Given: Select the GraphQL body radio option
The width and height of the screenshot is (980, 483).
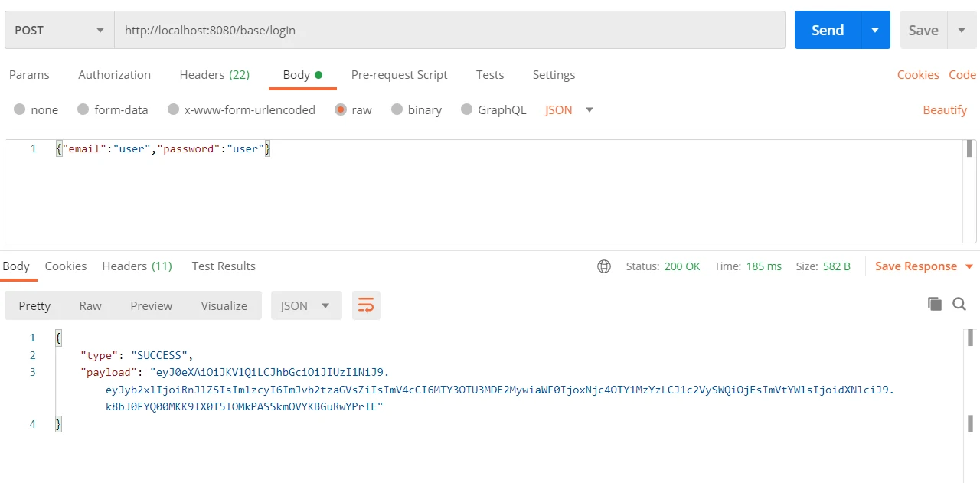Looking at the screenshot, I should coord(466,109).
